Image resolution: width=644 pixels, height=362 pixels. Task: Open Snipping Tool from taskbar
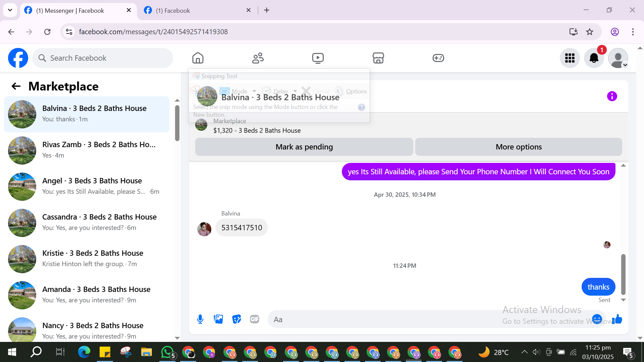126,352
